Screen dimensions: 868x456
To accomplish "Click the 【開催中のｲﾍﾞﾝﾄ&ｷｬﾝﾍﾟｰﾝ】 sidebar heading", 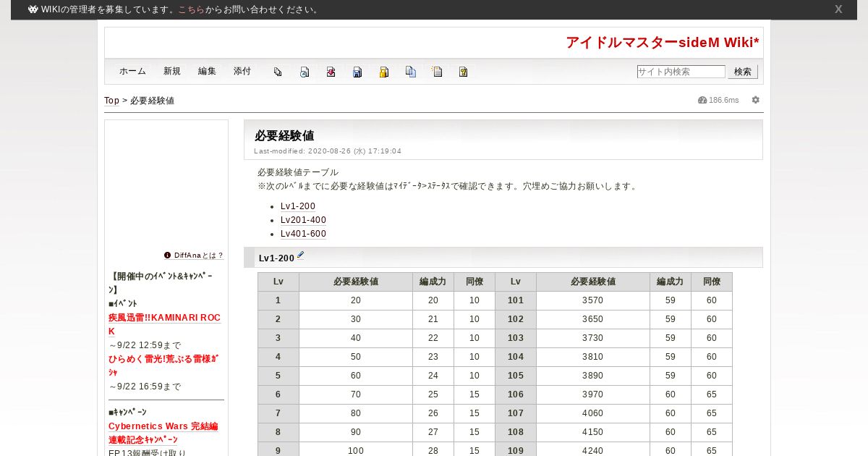I will point(161,283).
